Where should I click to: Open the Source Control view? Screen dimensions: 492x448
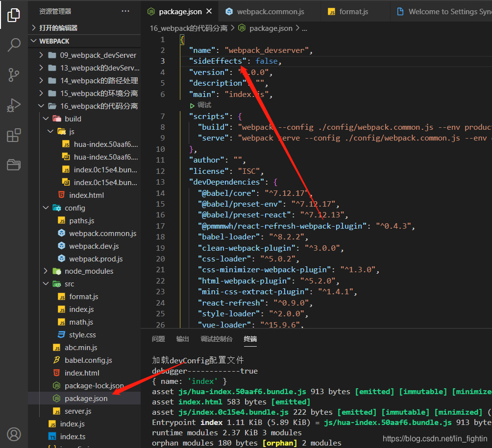click(x=14, y=75)
